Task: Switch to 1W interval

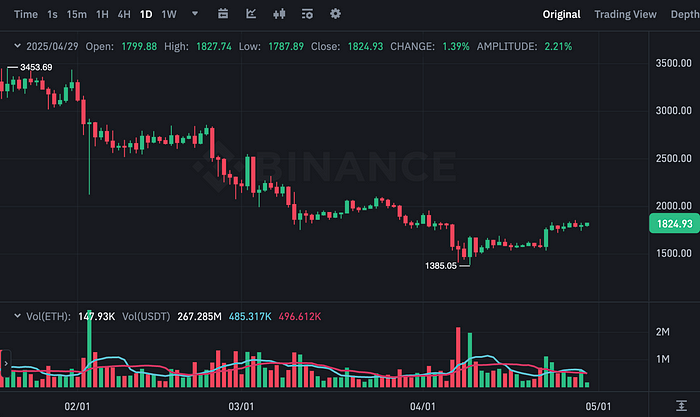Action: pos(169,14)
